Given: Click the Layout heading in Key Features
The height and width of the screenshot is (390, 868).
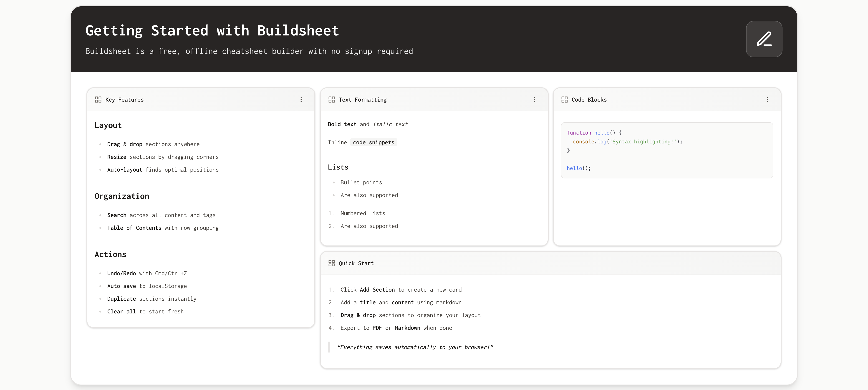Looking at the screenshot, I should [x=108, y=125].
